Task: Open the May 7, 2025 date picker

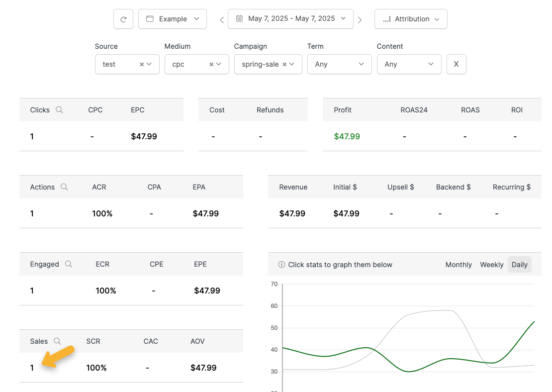Action: pos(290,19)
